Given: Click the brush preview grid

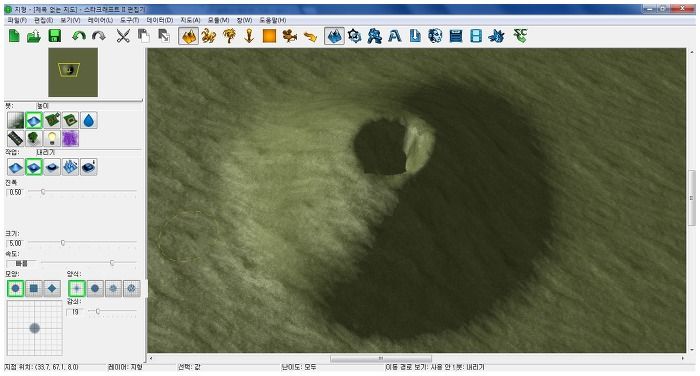Looking at the screenshot, I should (x=35, y=328).
